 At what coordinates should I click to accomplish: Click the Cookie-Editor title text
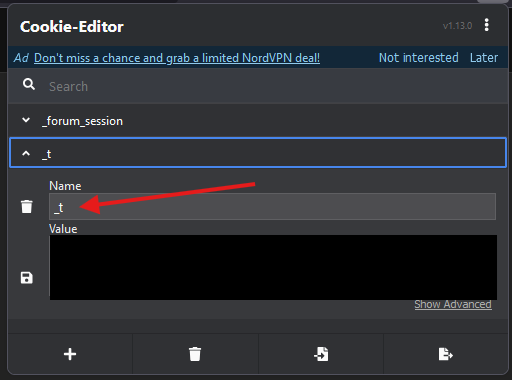pos(72,27)
